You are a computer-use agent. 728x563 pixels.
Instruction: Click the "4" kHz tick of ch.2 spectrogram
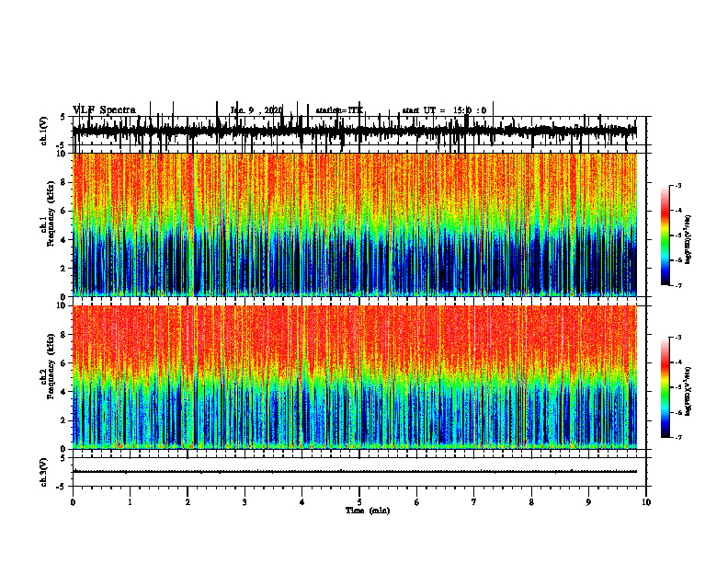click(64, 392)
